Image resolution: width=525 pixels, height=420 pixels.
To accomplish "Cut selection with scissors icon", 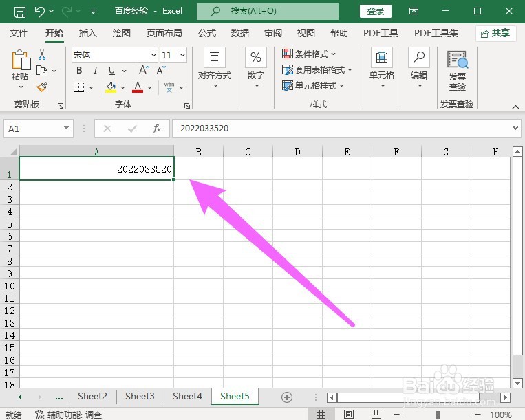I will point(42,54).
